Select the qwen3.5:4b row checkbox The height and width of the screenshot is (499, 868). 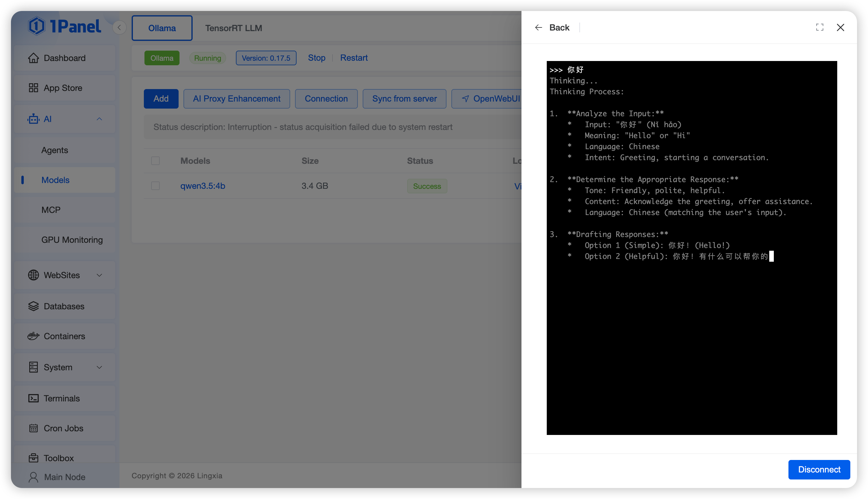[x=155, y=186]
